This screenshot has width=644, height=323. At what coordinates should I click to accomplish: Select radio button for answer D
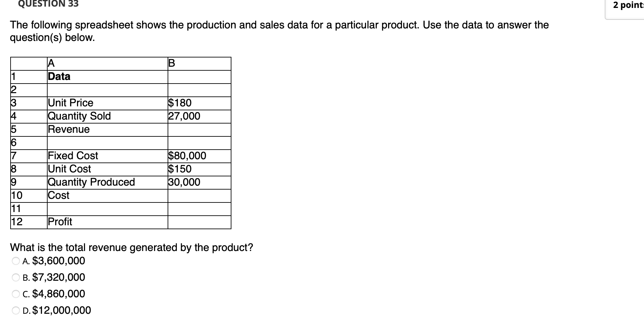(x=15, y=310)
